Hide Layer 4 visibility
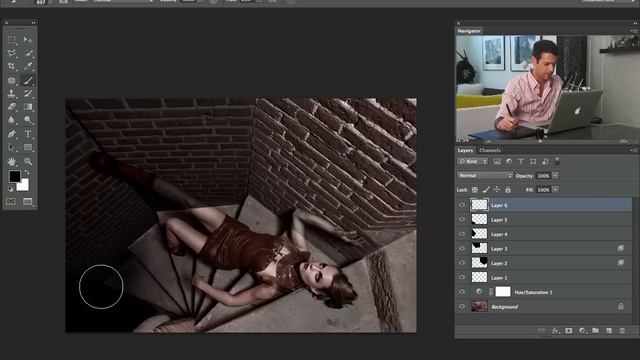Screen dimensions: 640x360 pyautogui.click(x=462, y=234)
